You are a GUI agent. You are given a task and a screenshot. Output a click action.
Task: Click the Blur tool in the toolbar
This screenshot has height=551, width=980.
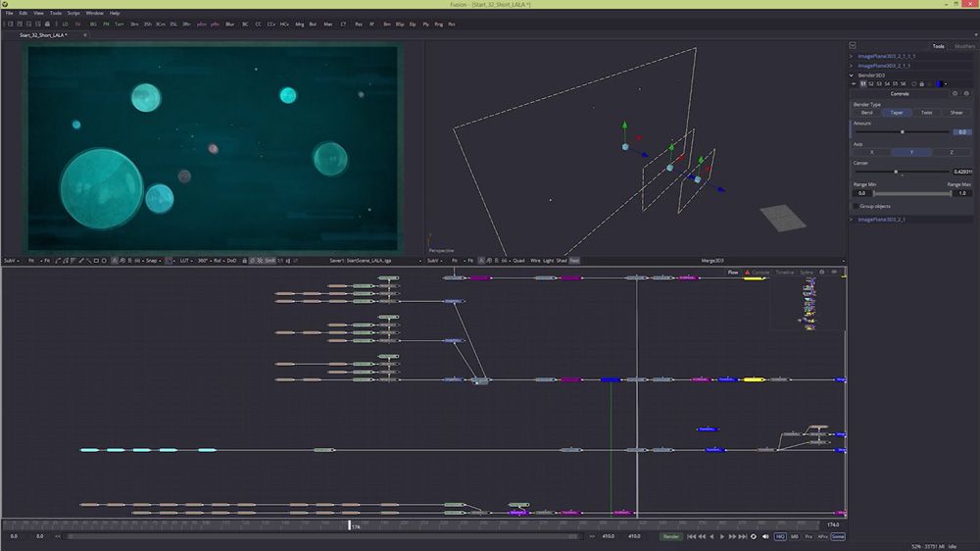click(x=229, y=23)
